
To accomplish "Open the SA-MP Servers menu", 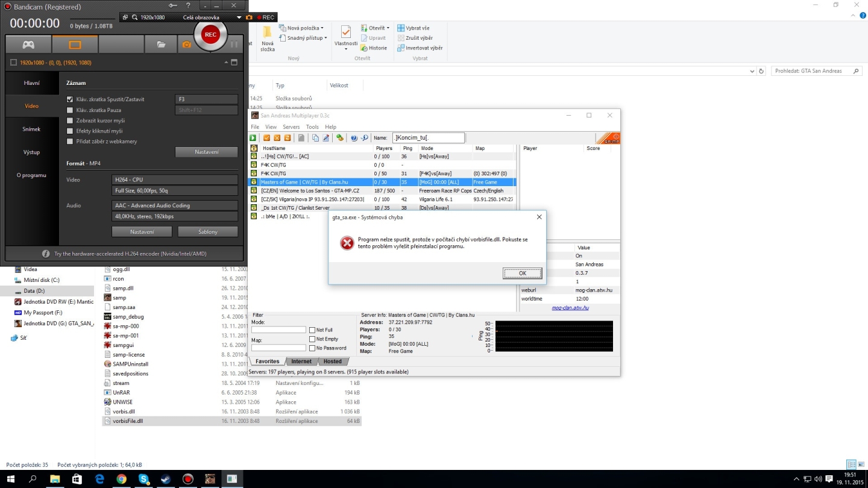I will pos(291,127).
